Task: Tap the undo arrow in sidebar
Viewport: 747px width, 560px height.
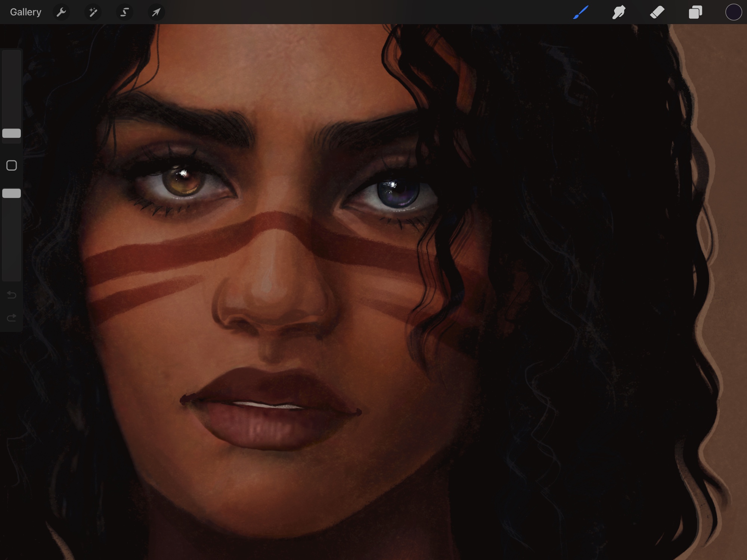Action: tap(12, 295)
